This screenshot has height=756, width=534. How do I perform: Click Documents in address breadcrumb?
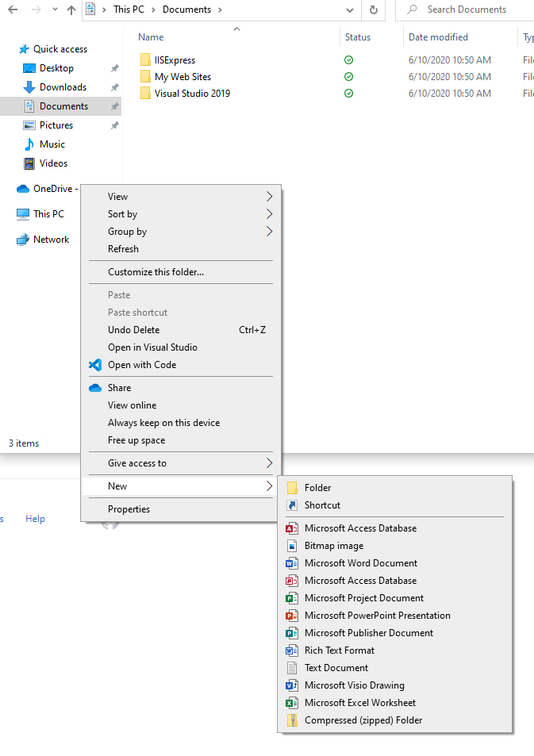click(186, 10)
